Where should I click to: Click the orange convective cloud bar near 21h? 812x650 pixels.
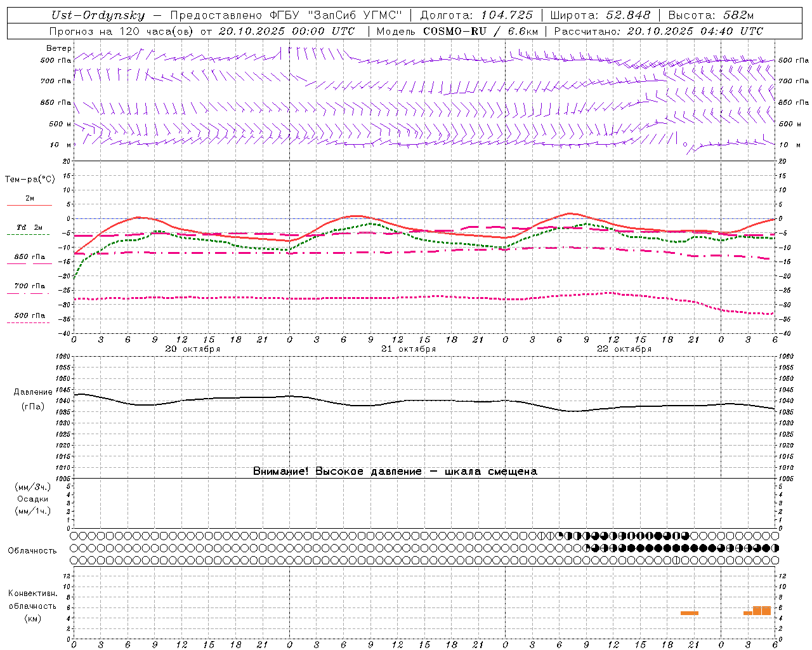690,613
